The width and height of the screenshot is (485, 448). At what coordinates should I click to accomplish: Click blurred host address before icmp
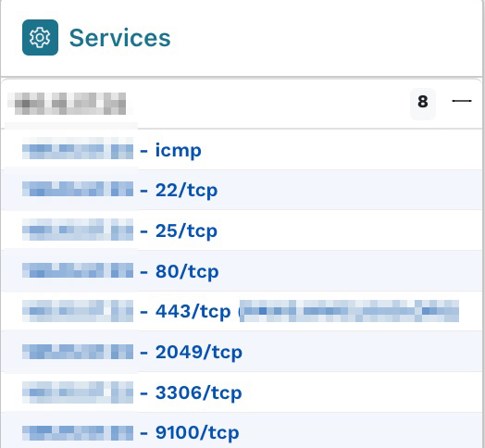(x=78, y=149)
